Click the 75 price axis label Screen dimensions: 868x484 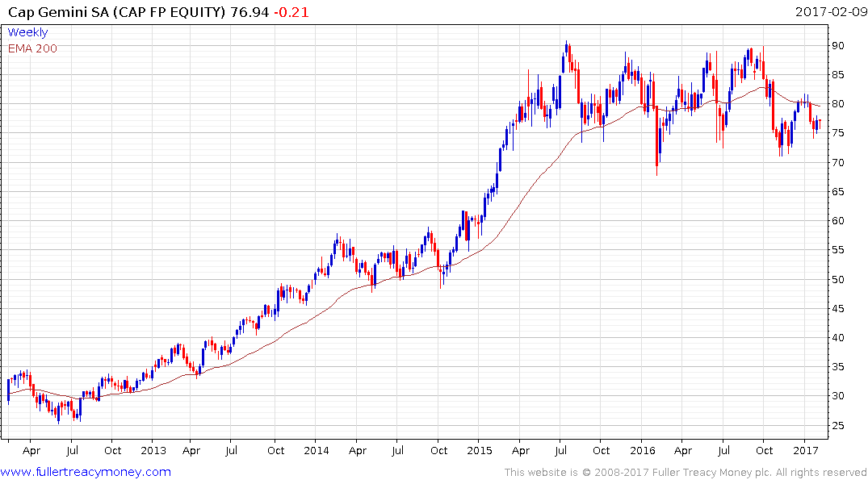[x=837, y=133]
